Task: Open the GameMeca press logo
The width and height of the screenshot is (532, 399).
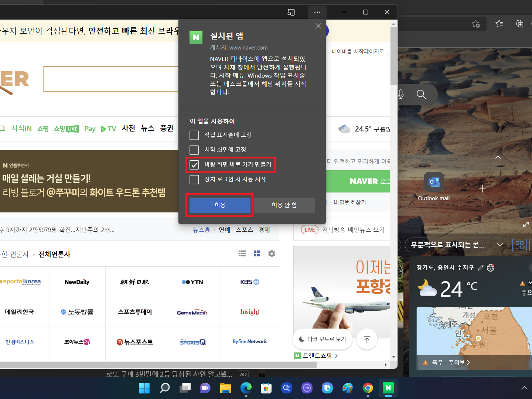Action: tap(192, 312)
